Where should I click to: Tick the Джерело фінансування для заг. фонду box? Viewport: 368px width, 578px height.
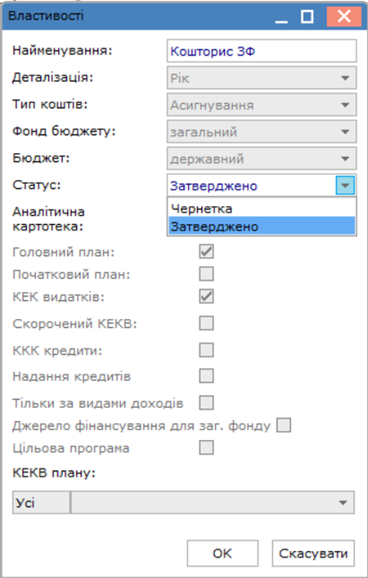[284, 425]
